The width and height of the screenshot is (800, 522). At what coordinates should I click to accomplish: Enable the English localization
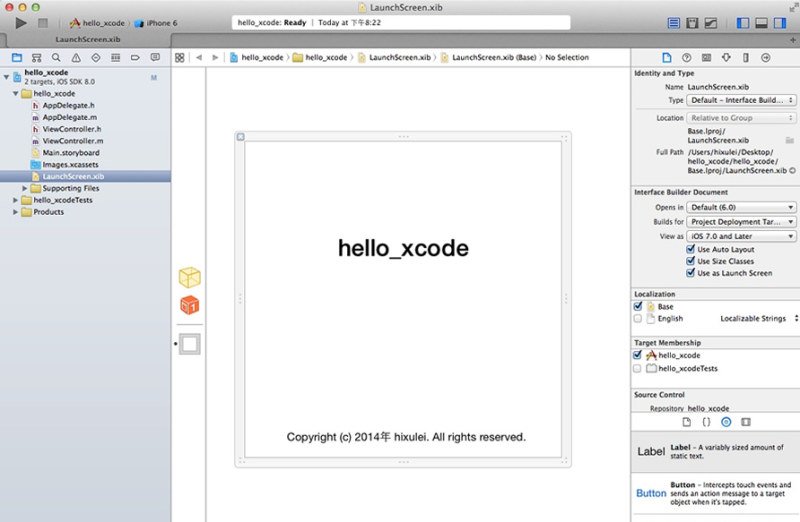coord(638,318)
